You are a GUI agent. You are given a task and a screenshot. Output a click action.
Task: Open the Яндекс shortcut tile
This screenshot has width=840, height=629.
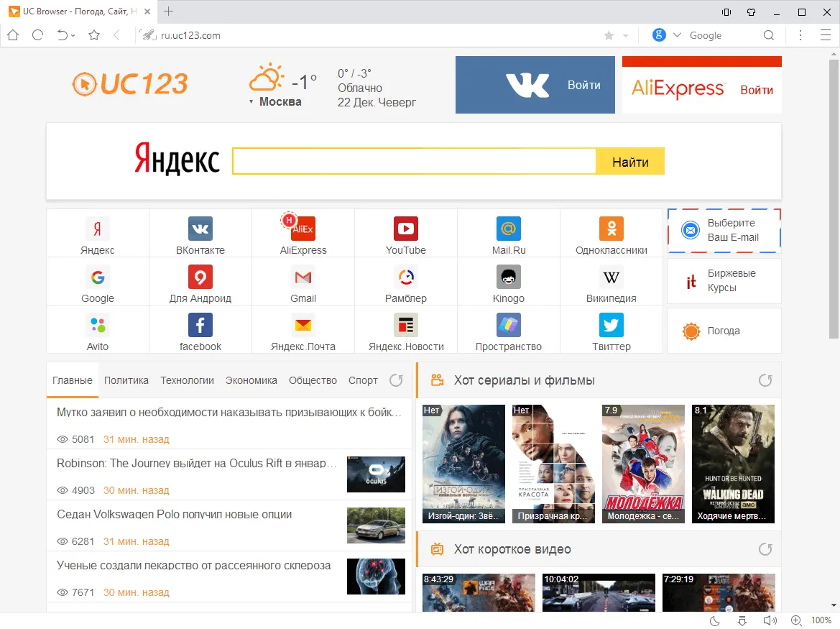[x=98, y=234]
